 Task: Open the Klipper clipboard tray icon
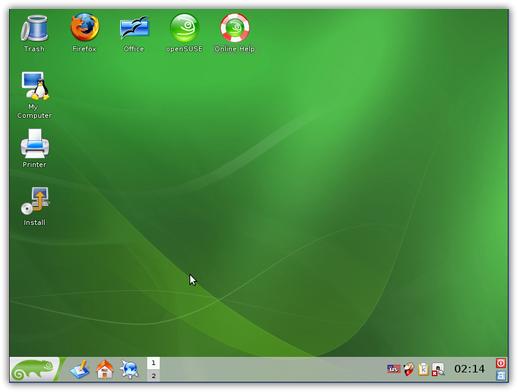click(423, 369)
